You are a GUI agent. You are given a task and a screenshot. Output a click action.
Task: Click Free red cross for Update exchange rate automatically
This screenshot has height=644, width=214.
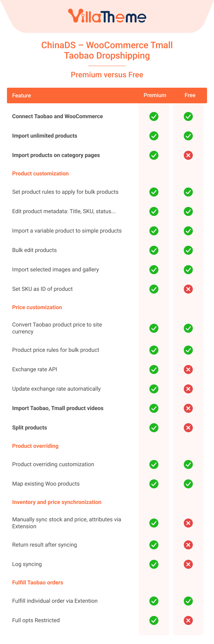point(188,389)
